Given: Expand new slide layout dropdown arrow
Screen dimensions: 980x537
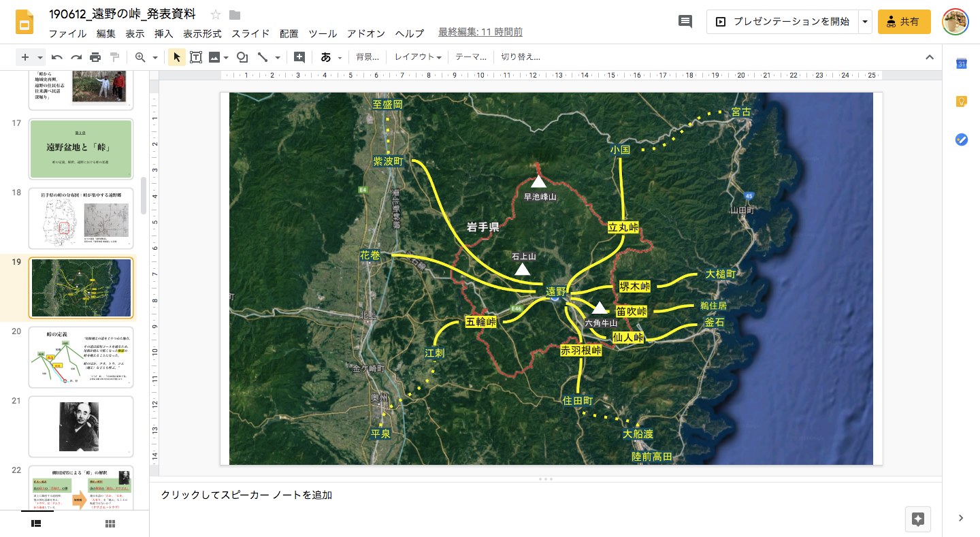Looking at the screenshot, I should [x=40, y=57].
